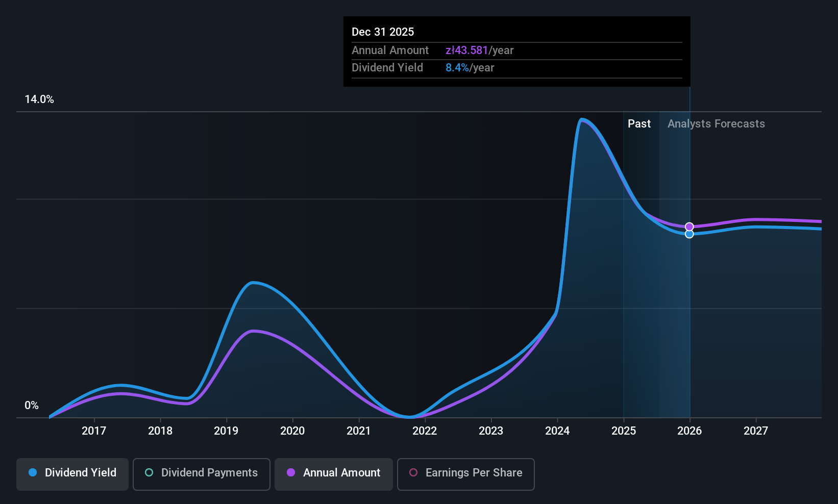This screenshot has width=838, height=504.
Task: Click the 2025 x-axis label
Action: [x=624, y=431]
